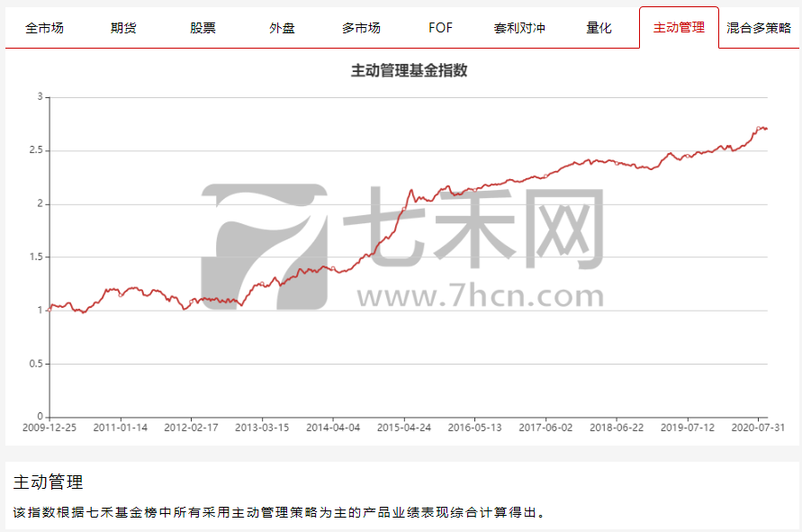This screenshot has height=532, width=802.
Task: Open the 量化 tab
Action: coord(599,28)
